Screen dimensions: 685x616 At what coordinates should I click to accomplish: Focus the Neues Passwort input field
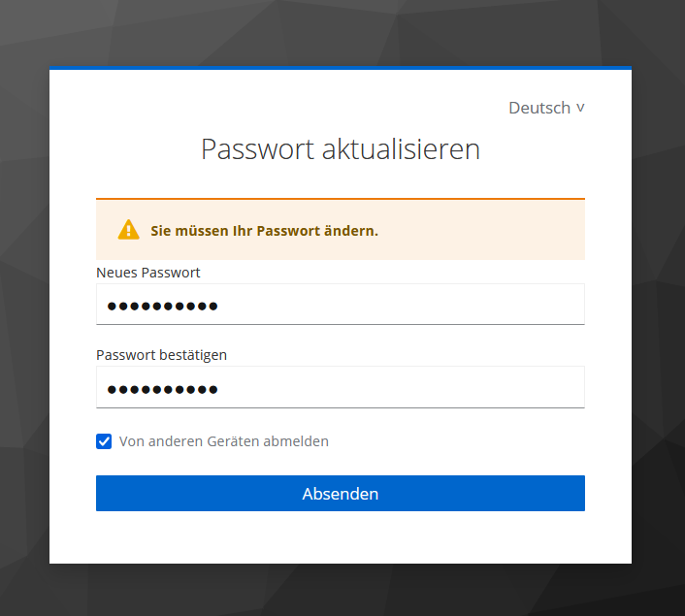pyautogui.click(x=340, y=305)
